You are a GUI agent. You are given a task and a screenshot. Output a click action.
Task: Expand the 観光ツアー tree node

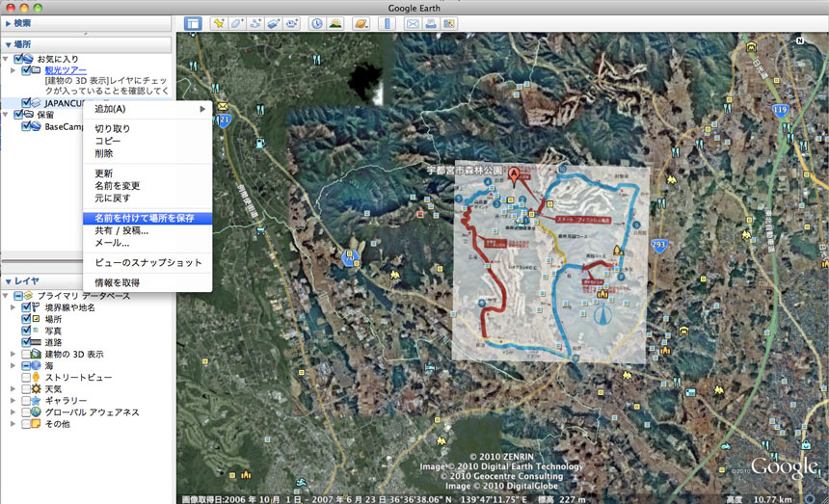coord(13,70)
